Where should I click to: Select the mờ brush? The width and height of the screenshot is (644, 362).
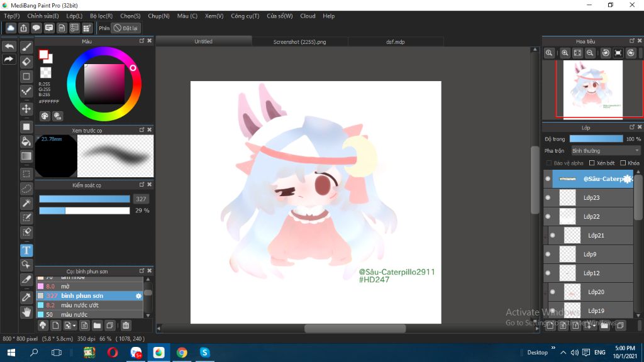pos(90,287)
